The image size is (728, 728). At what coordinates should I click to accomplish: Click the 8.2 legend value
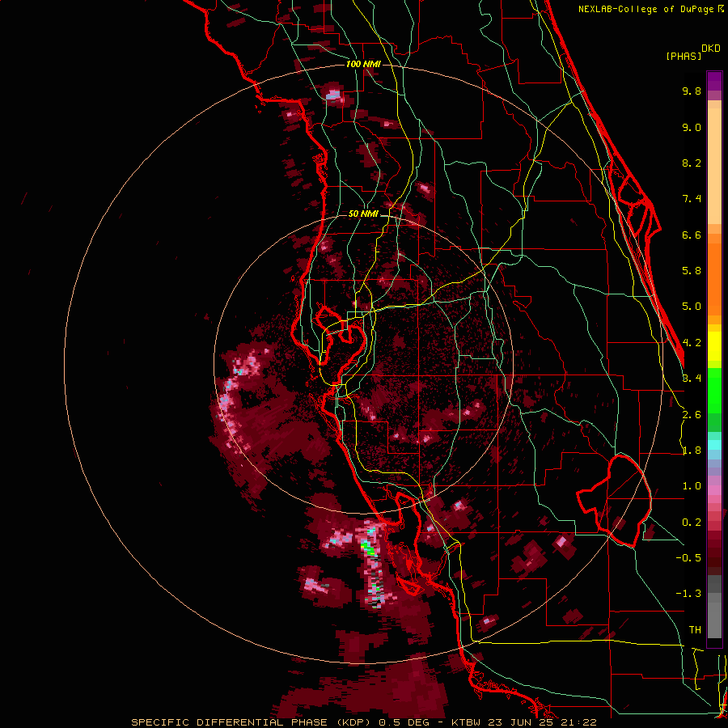tap(692, 163)
